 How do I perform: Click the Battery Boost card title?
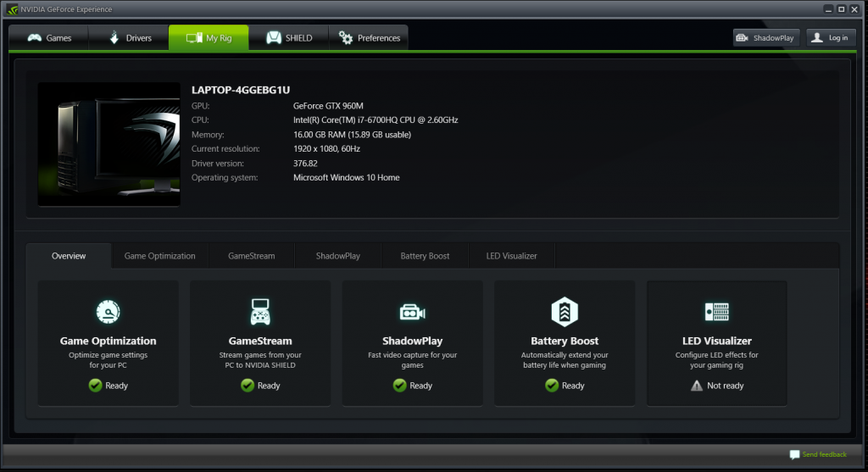click(565, 341)
